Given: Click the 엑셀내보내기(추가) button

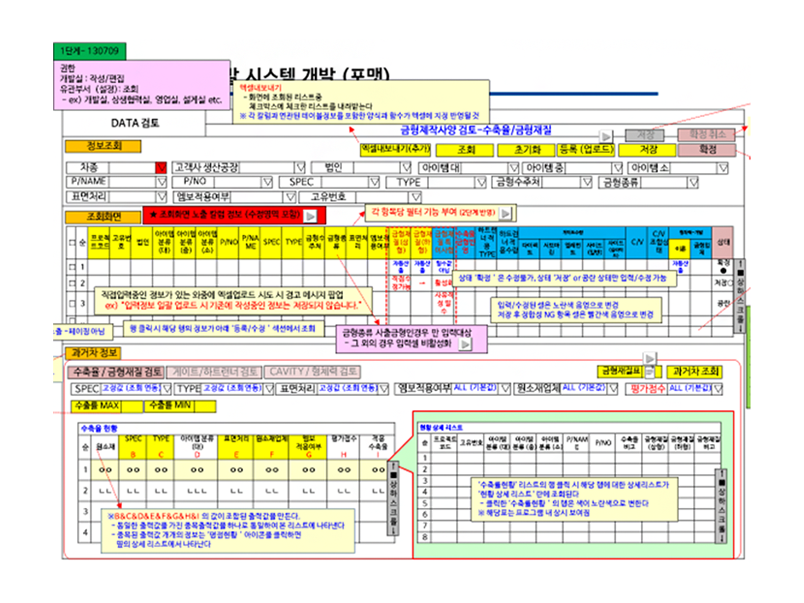Looking at the screenshot, I should coord(396,149).
